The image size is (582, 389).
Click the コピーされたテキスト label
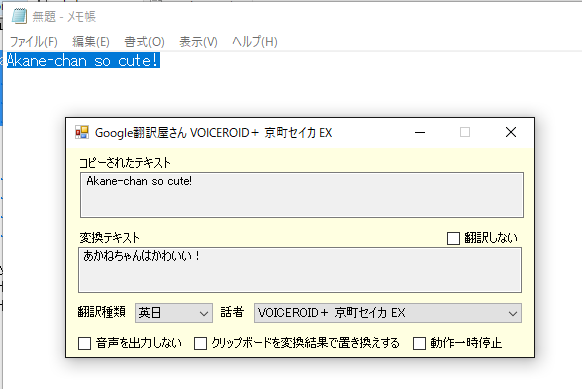click(x=125, y=163)
